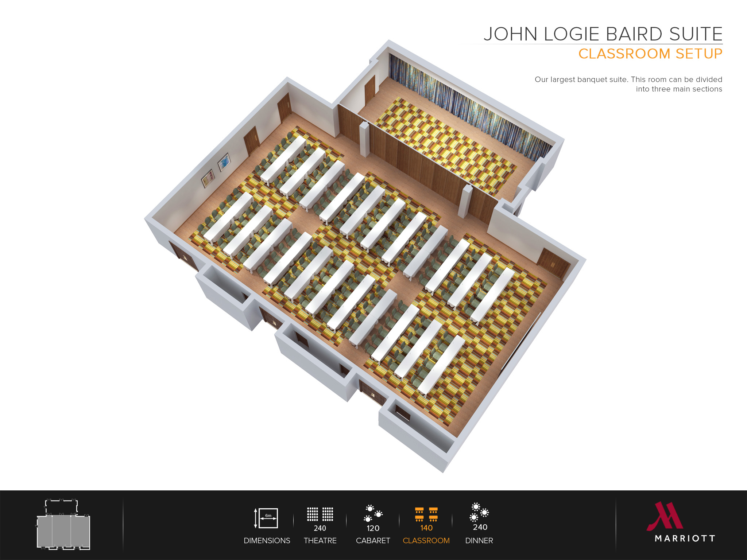This screenshot has height=560, width=747.
Task: Click the Classroom desks layout icon
Action: point(426,515)
